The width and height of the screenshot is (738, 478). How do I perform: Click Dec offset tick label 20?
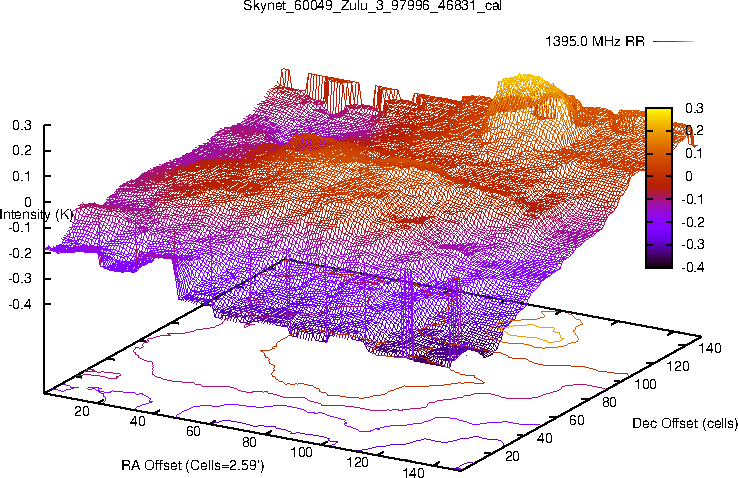coord(512,456)
